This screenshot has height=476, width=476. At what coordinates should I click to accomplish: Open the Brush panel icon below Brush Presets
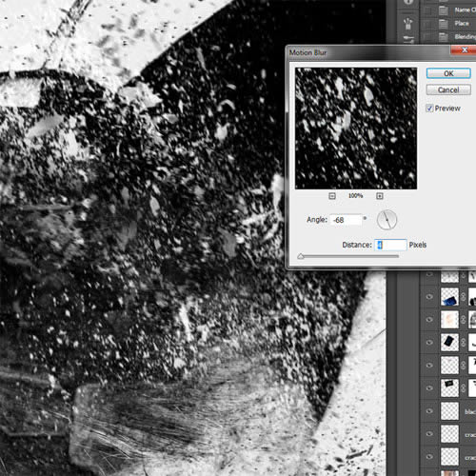point(408,39)
